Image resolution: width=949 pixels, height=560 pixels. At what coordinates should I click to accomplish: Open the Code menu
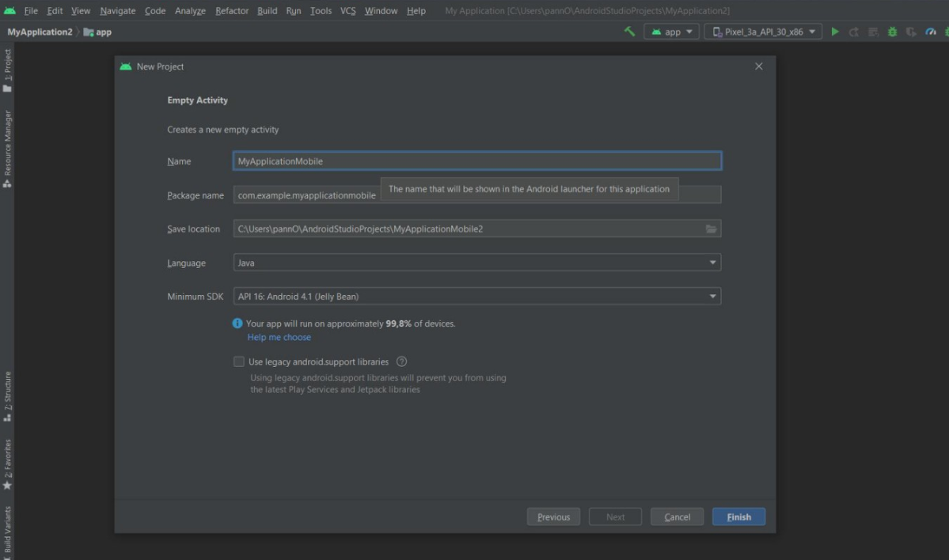155,10
